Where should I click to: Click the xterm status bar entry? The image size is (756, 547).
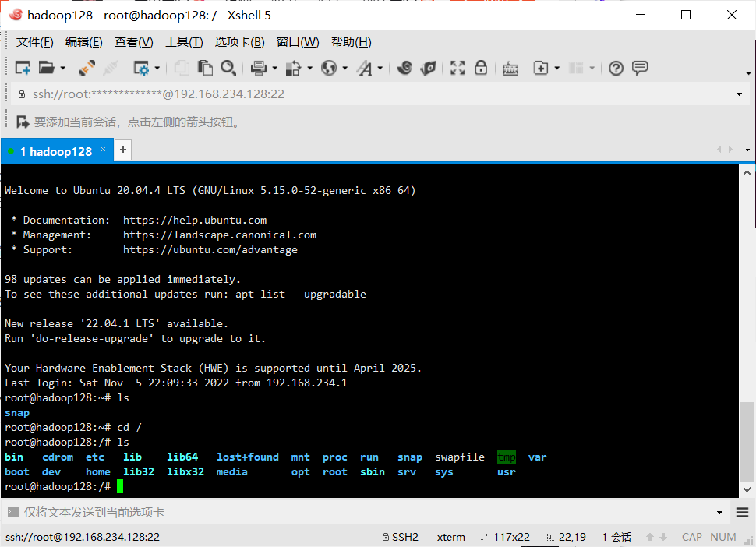coord(450,538)
